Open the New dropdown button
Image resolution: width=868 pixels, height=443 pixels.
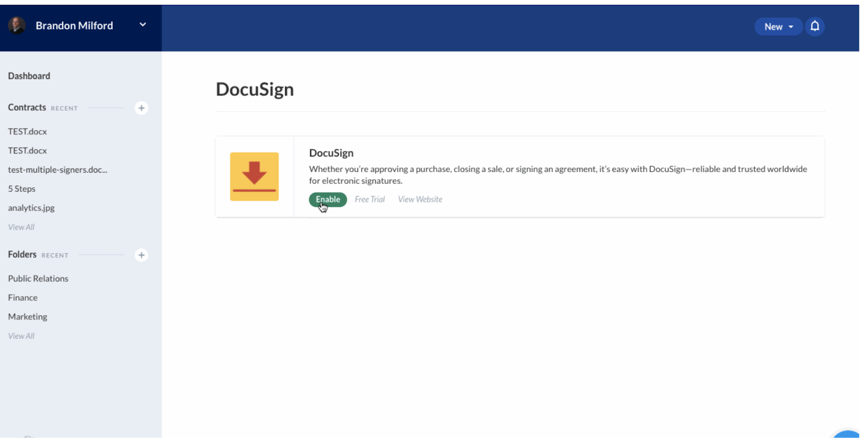[x=778, y=27]
